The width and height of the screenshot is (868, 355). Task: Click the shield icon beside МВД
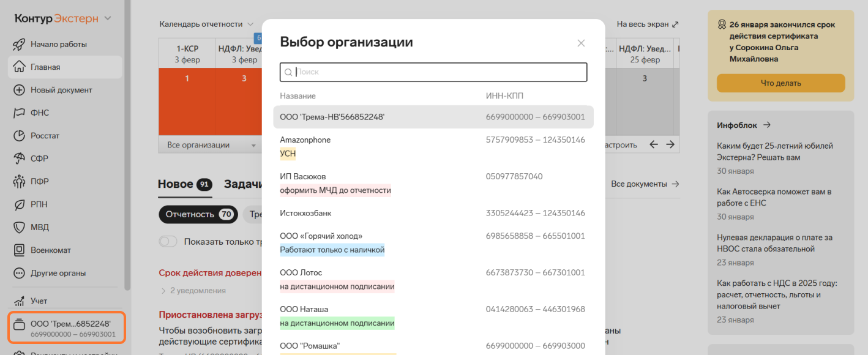click(x=19, y=227)
